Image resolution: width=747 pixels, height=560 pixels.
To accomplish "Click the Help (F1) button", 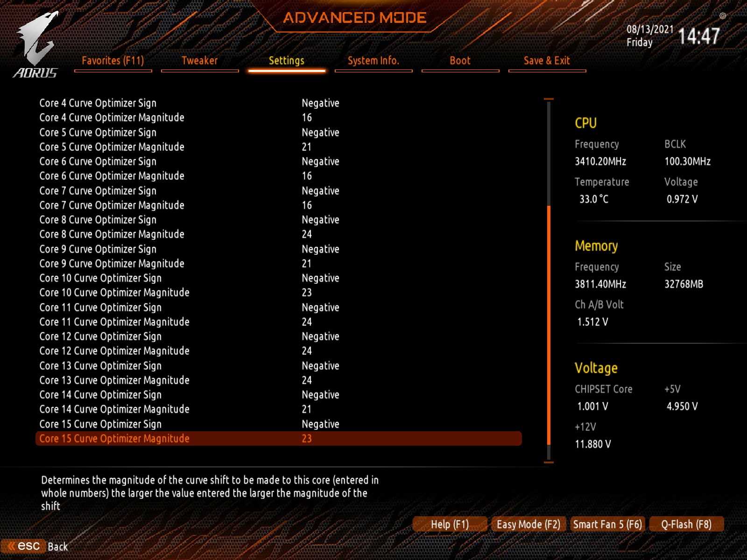I will coord(450,524).
